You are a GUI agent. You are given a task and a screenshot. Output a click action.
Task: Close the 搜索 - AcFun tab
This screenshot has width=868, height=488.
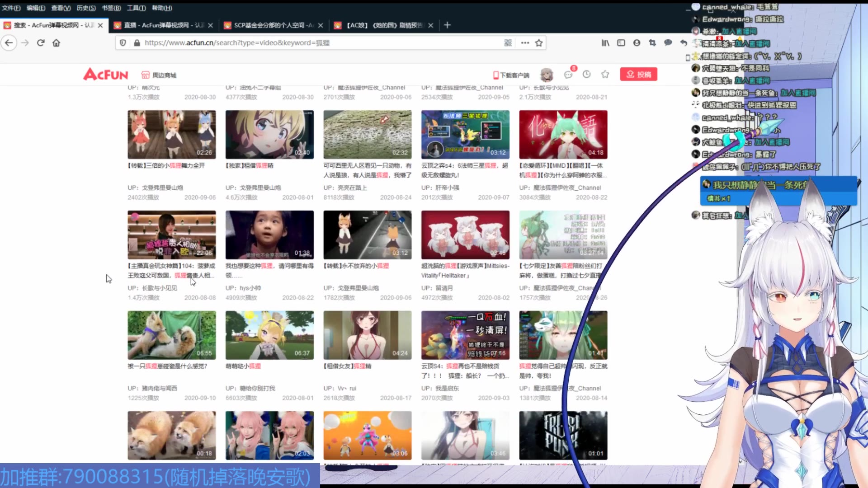pyautogui.click(x=100, y=25)
